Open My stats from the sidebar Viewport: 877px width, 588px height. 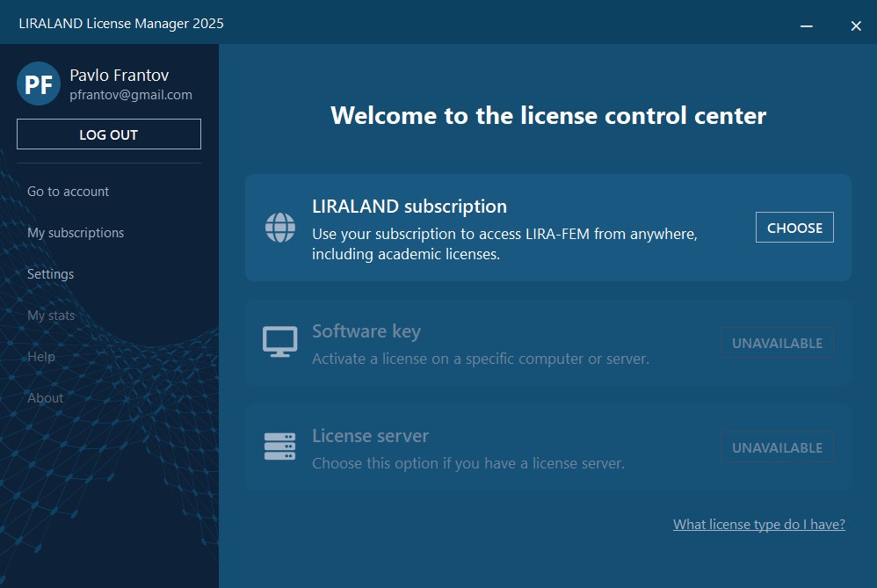click(51, 316)
